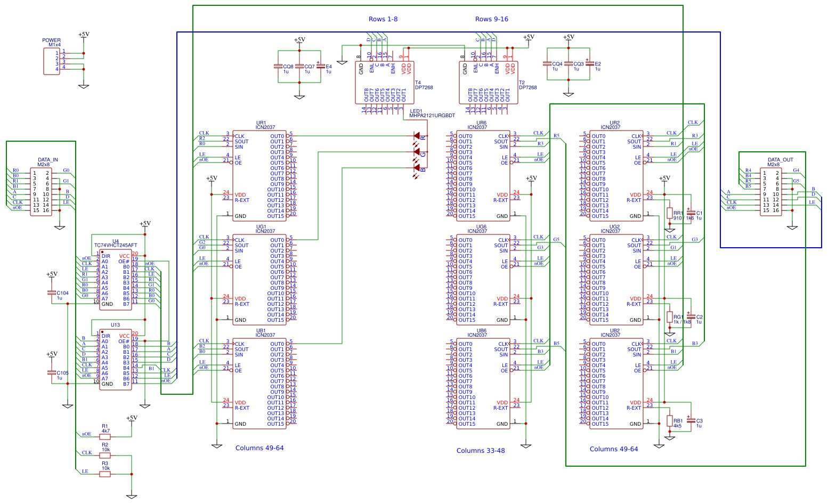Select the R3 resistor symbol

pos(105,474)
